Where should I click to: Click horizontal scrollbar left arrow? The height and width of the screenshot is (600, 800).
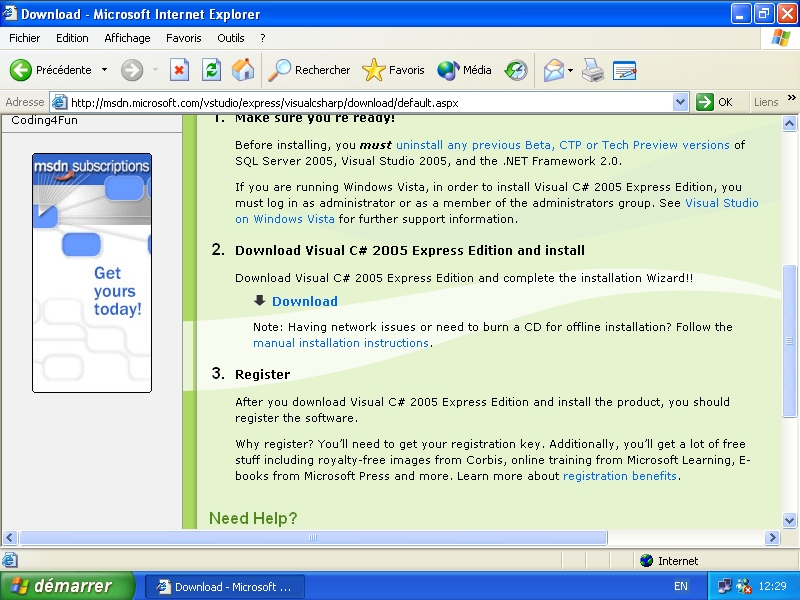10,537
